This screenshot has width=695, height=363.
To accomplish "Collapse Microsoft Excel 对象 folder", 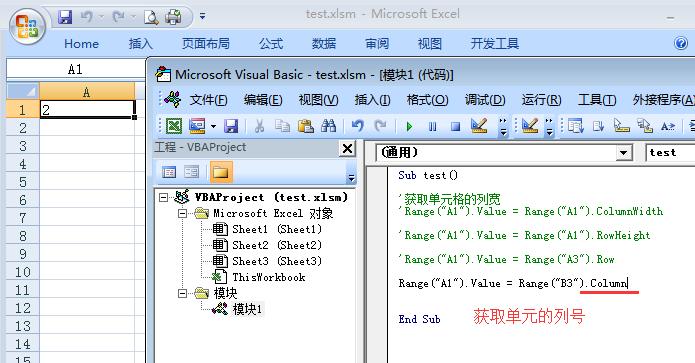I will click(x=182, y=214).
